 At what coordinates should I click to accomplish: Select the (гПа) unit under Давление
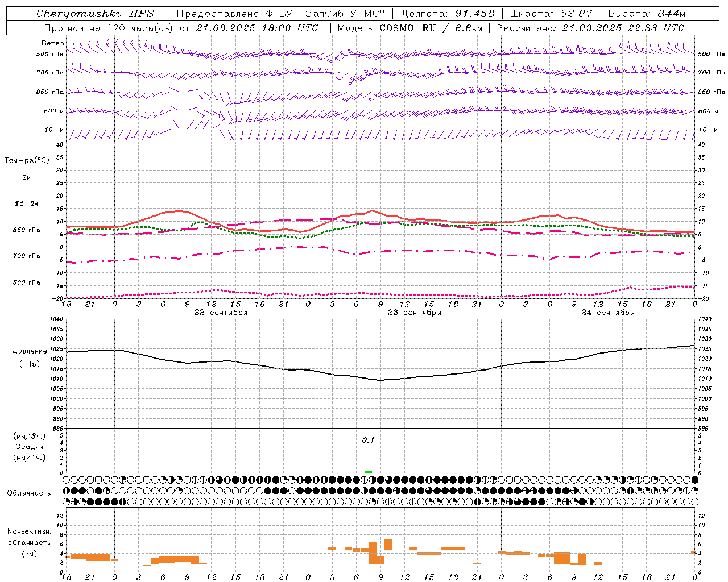tap(30, 364)
